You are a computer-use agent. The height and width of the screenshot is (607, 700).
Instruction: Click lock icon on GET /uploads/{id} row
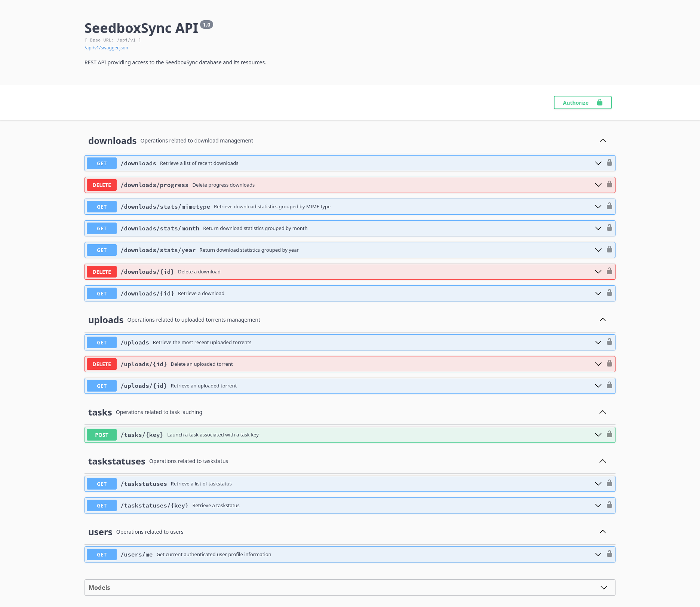[610, 385]
